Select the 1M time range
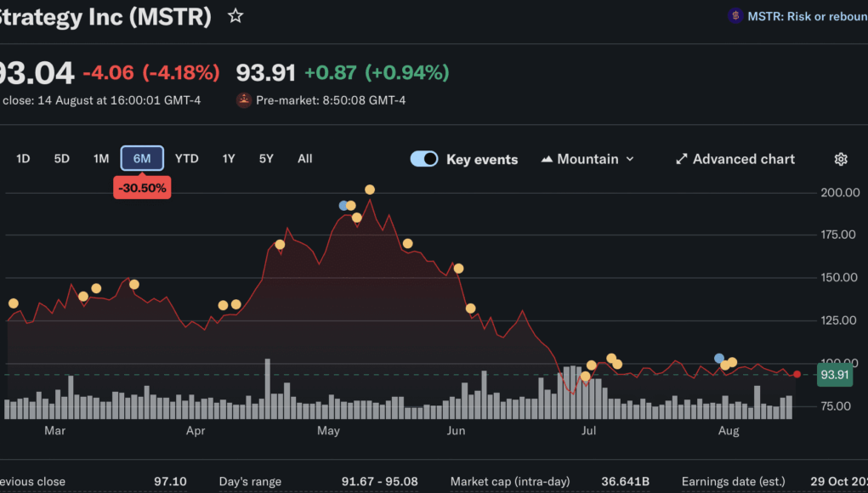This screenshot has width=868, height=493. tap(101, 159)
